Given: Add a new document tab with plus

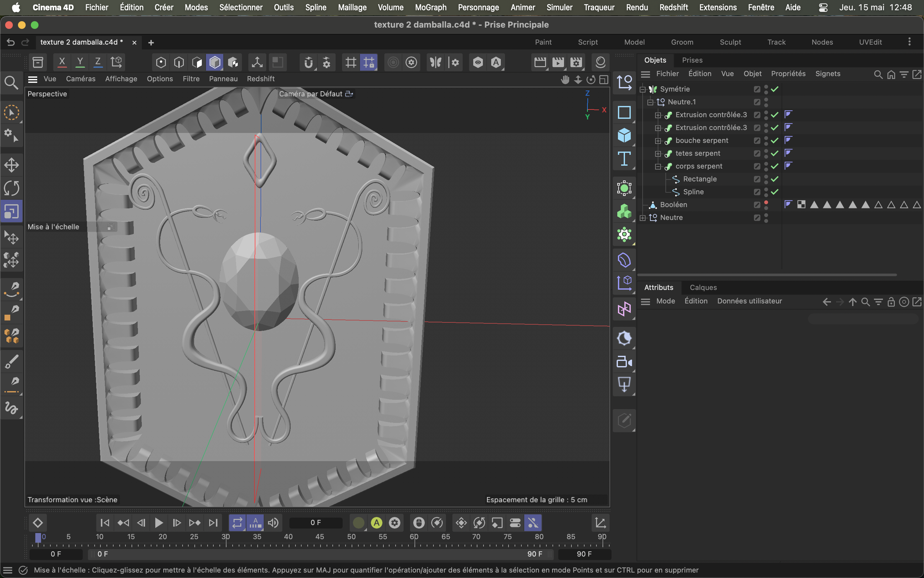Looking at the screenshot, I should 151,42.
